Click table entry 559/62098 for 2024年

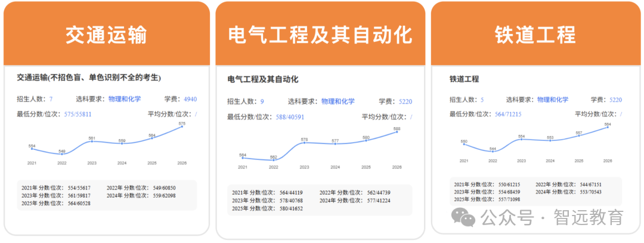[165, 196]
